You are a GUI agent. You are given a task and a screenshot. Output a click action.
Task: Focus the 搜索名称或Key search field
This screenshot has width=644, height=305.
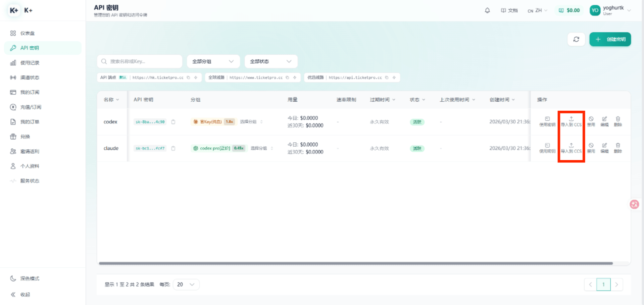(x=140, y=61)
